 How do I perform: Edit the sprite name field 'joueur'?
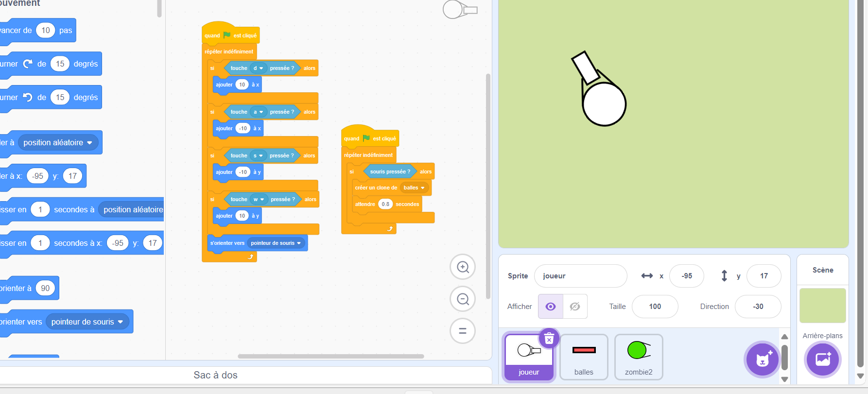click(x=580, y=276)
